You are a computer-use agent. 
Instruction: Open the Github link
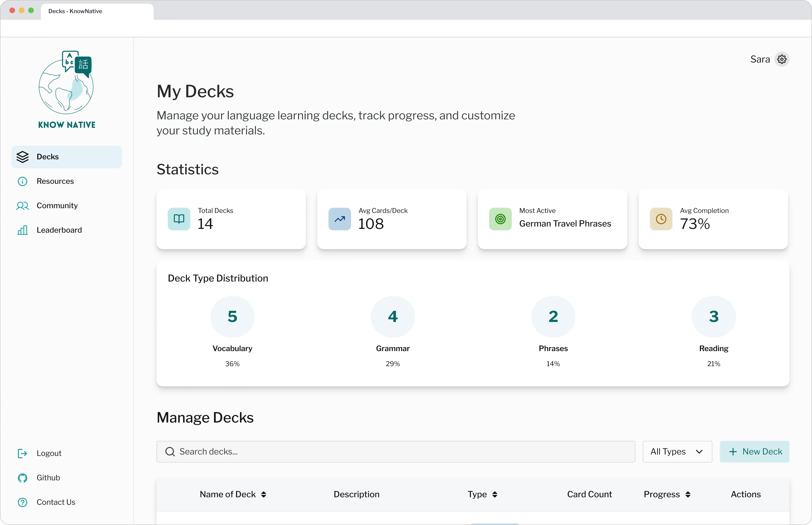coord(48,478)
